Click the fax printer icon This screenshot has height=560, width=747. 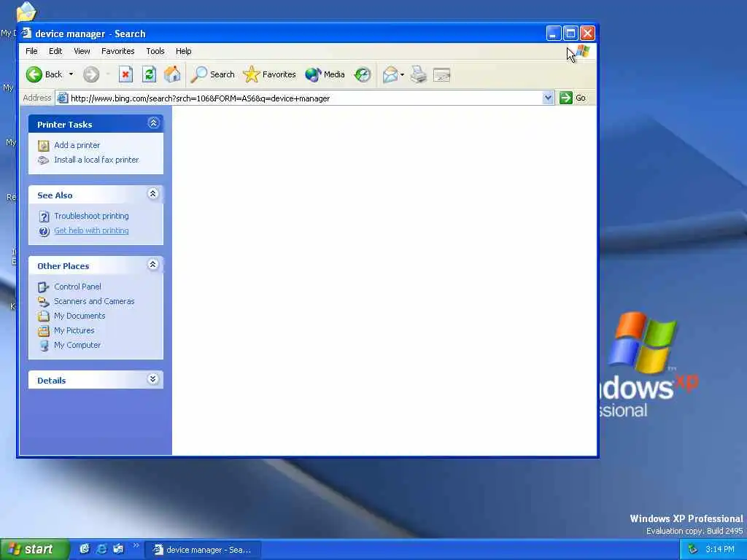[43, 160]
